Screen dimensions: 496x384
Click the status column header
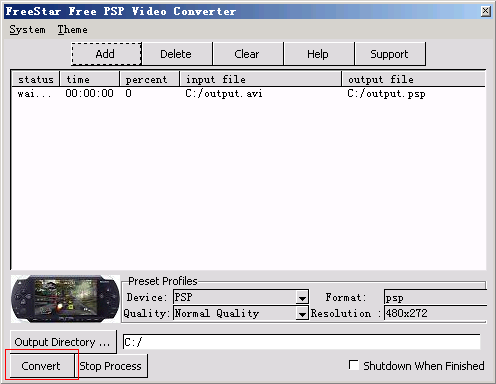pyautogui.click(x=36, y=79)
